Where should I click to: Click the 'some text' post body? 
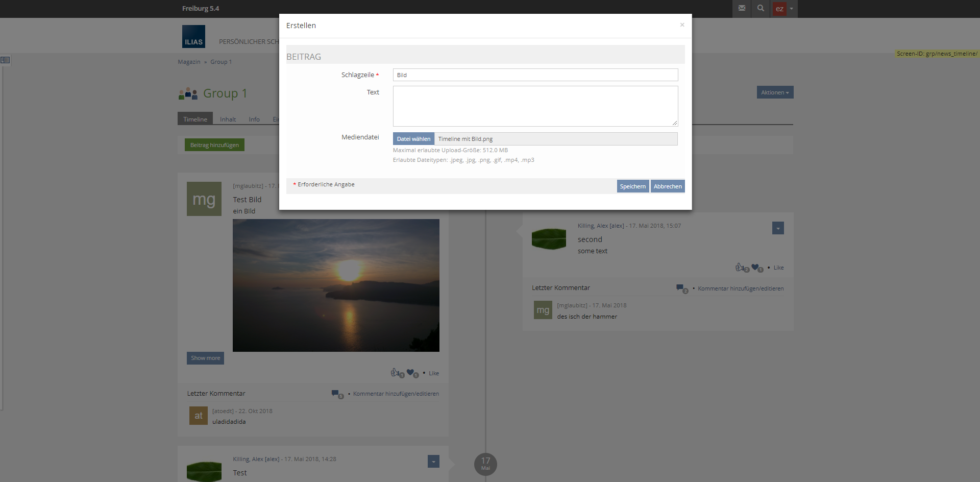(x=593, y=251)
